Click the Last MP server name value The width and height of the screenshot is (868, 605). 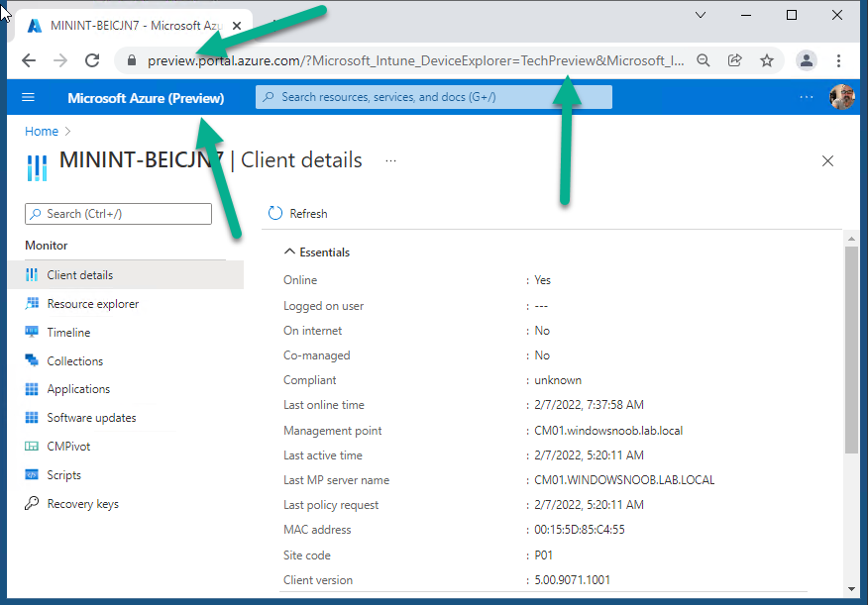coord(624,479)
